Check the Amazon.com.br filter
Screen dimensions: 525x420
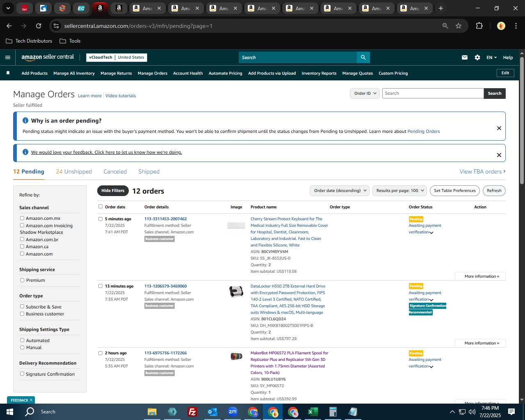[x=22, y=239]
